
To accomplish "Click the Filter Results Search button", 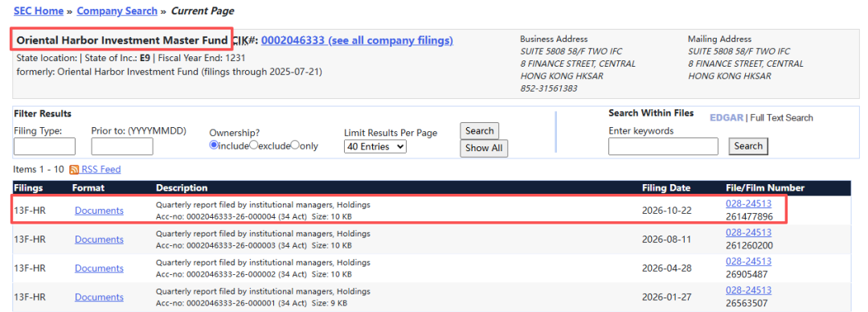I will [479, 131].
